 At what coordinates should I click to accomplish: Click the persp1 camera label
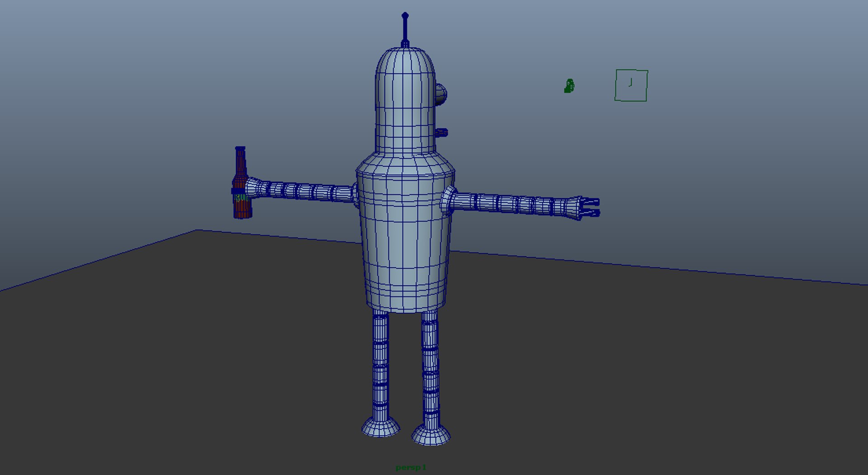[411, 467]
